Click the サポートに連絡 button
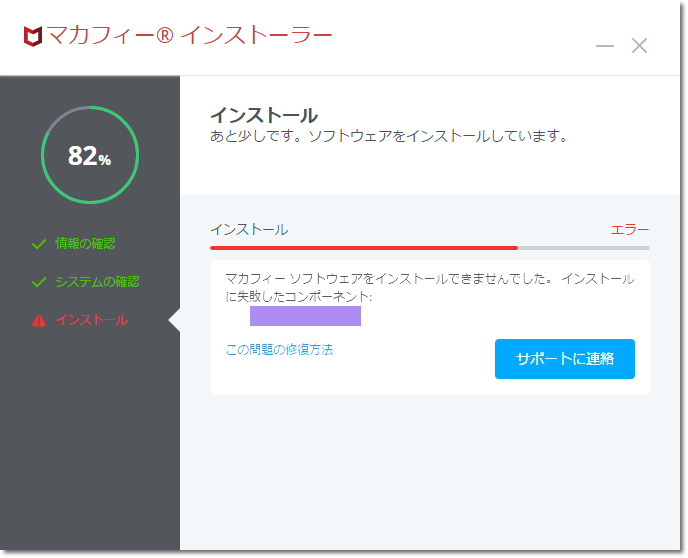 point(565,359)
